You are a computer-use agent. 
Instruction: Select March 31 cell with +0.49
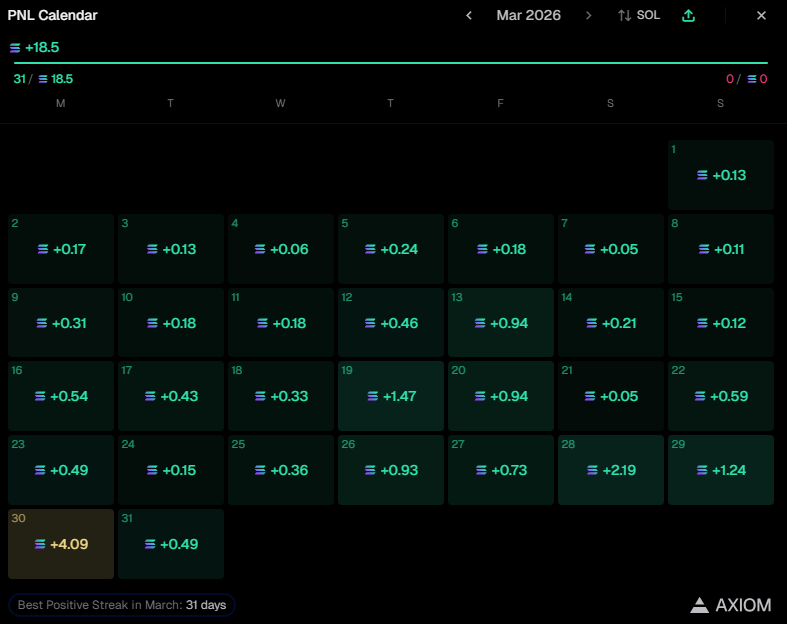pyautogui.click(x=171, y=544)
